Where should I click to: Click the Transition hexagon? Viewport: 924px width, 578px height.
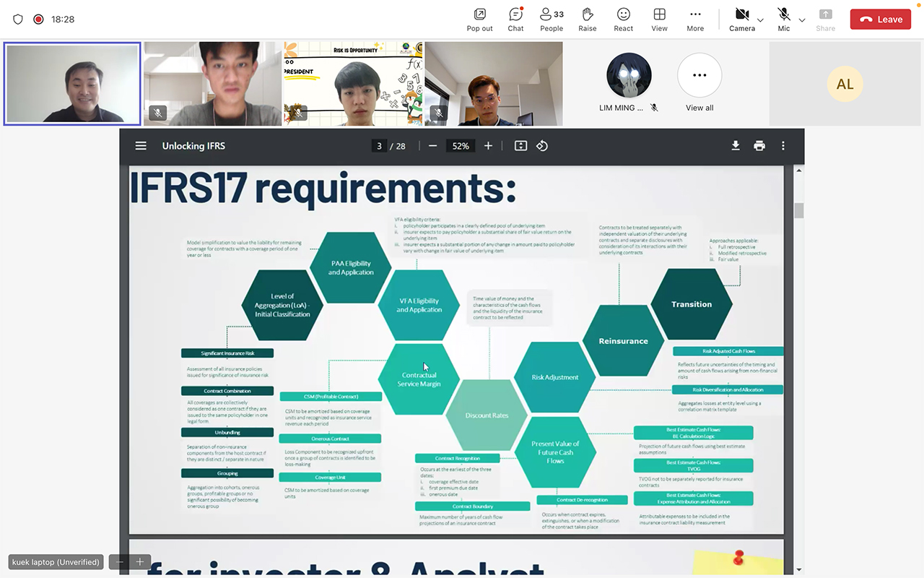coord(692,304)
